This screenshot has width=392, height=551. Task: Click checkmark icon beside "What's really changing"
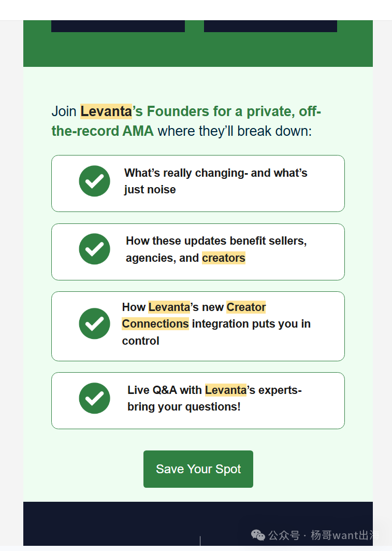pos(94,181)
